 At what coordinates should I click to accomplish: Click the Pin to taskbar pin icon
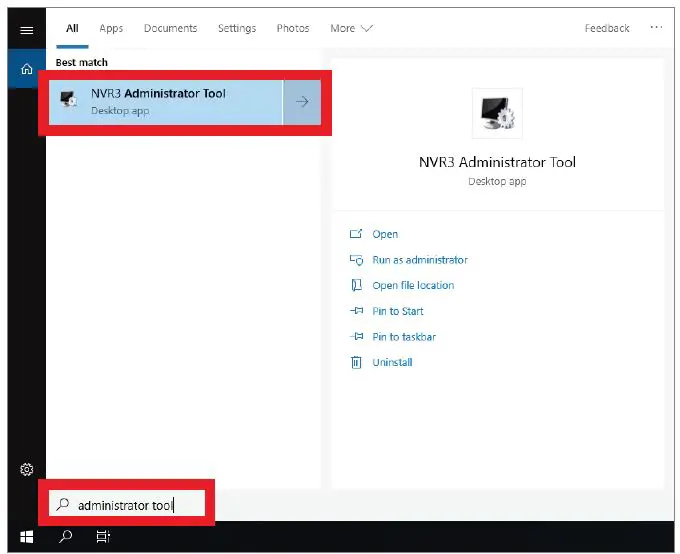pos(356,336)
